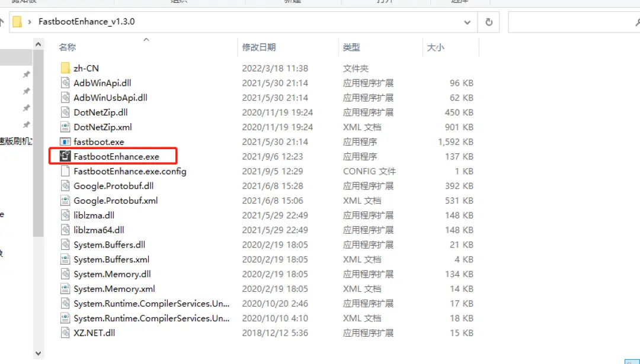Click the 2021/9/6 12:23 date cell
640x364 pixels.
pyautogui.click(x=273, y=156)
